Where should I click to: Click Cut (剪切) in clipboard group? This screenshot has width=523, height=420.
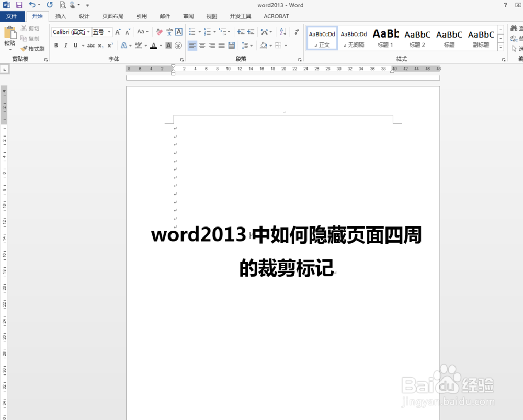[30, 29]
